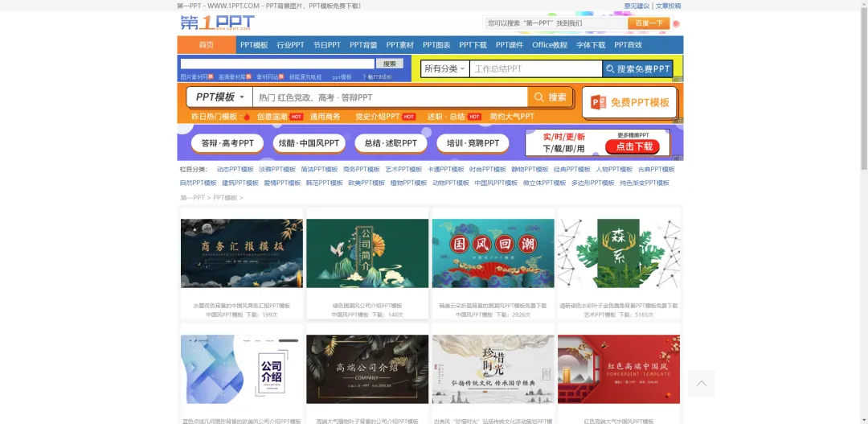This screenshot has height=424, width=868.
Task: Open the 卡通PPT模板 category link
Action: tap(445, 170)
